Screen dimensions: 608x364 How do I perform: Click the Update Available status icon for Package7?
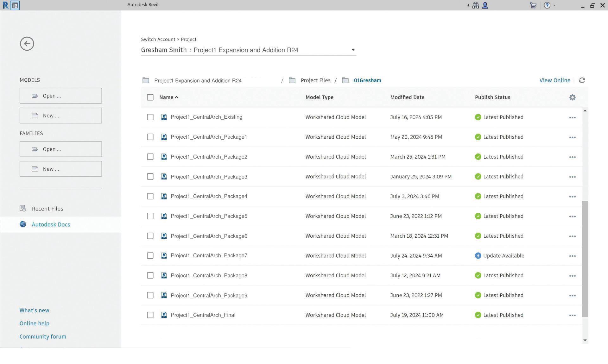(478, 256)
